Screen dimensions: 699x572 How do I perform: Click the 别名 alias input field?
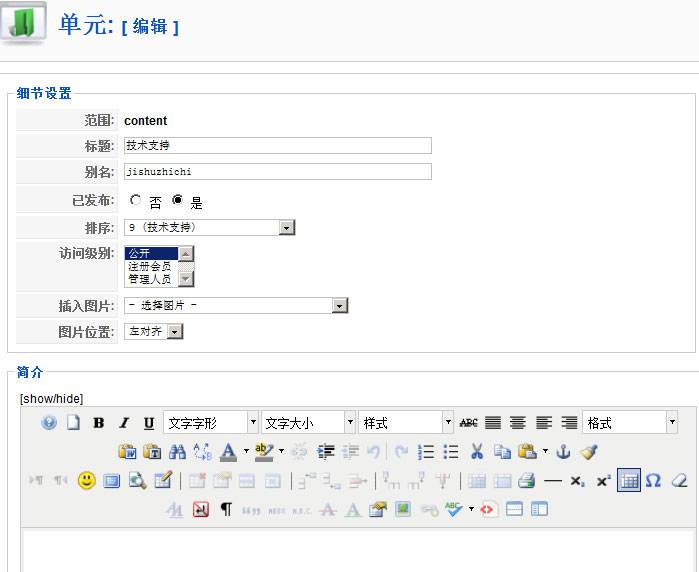278,172
